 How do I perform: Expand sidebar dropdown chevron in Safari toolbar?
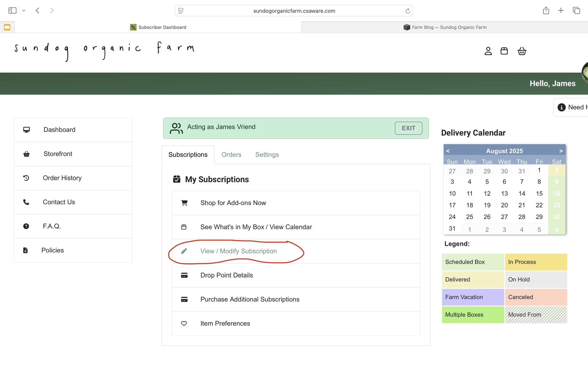tap(24, 10)
